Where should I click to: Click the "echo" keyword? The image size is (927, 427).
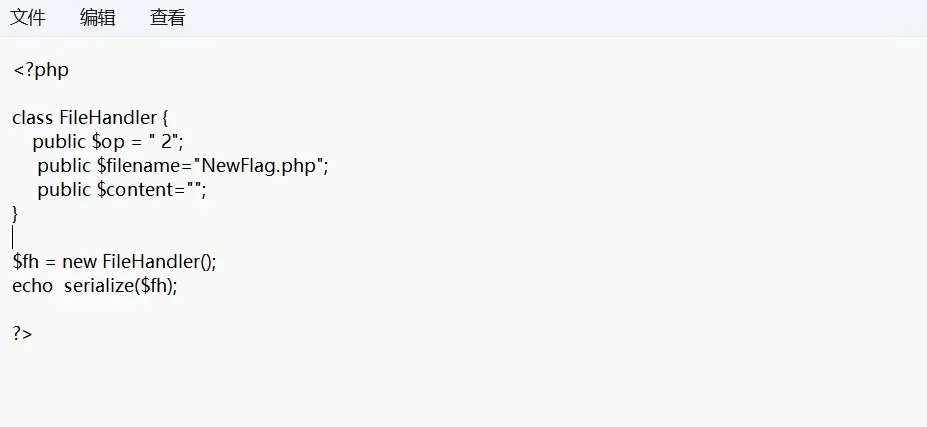tap(32, 286)
